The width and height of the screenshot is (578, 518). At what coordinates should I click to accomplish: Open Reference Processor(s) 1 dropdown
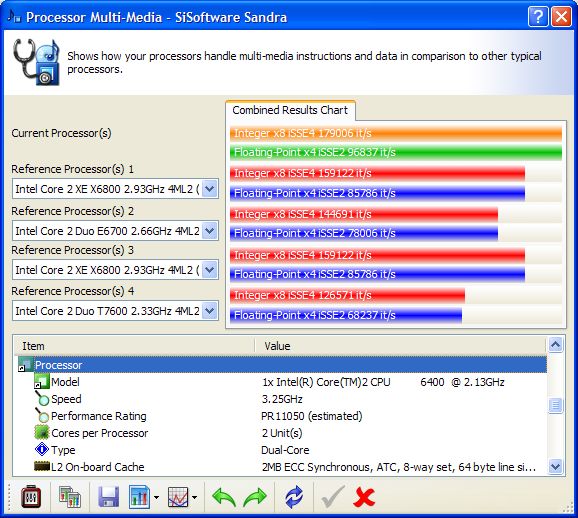[209, 189]
